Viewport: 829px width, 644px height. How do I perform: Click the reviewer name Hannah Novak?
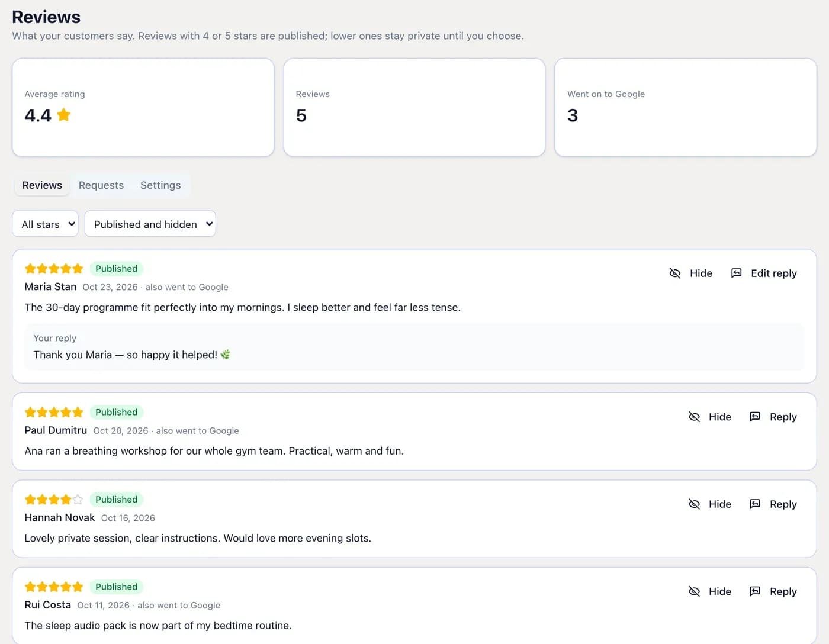click(60, 517)
